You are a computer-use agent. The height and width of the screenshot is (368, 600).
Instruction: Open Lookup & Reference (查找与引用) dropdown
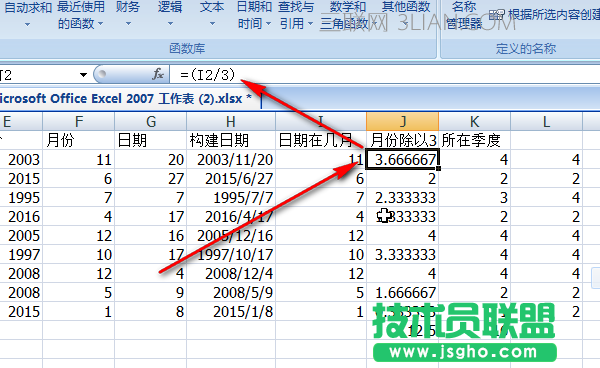pyautogui.click(x=296, y=15)
